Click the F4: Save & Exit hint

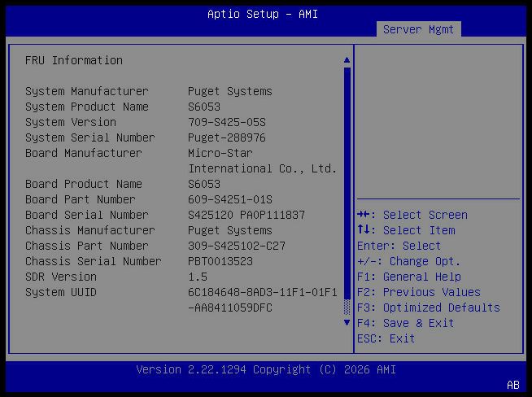405,323
